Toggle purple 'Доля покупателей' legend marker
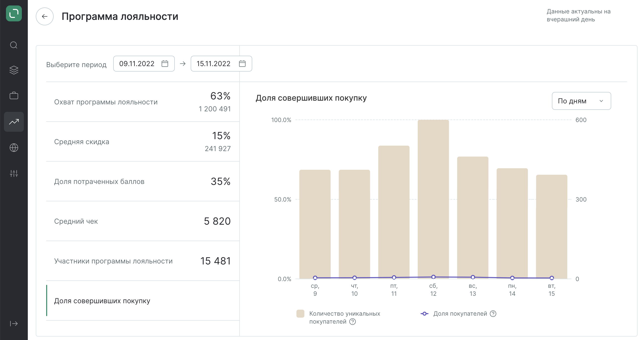 (x=425, y=314)
